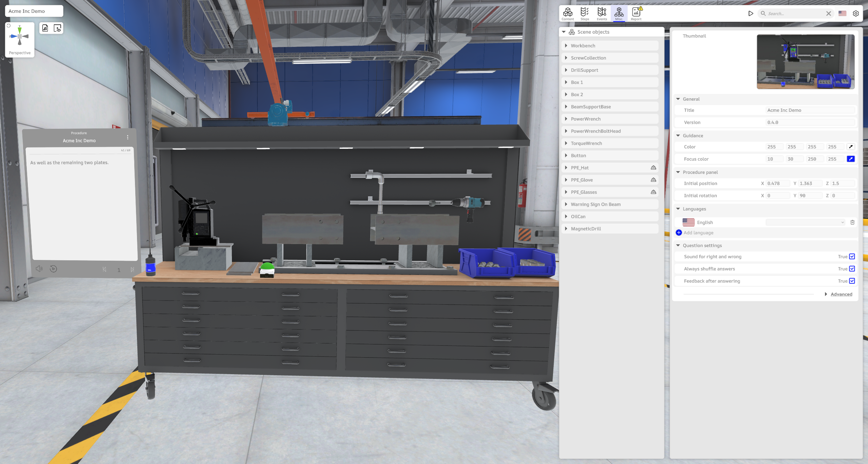Delete English language with trash icon

click(x=852, y=222)
